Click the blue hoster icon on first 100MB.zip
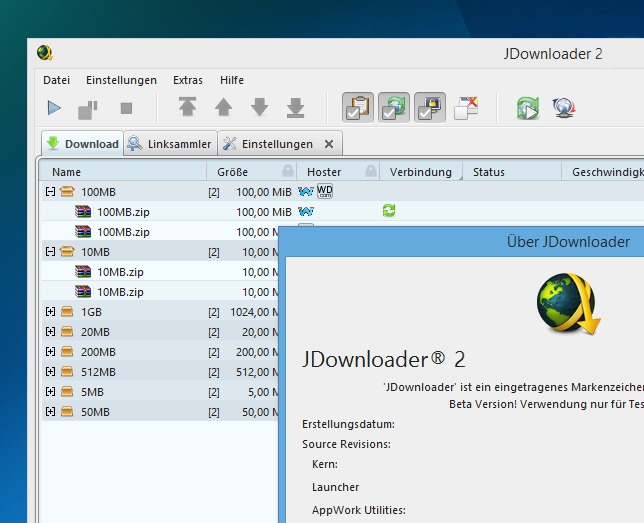This screenshot has height=523, width=644. coord(306,212)
